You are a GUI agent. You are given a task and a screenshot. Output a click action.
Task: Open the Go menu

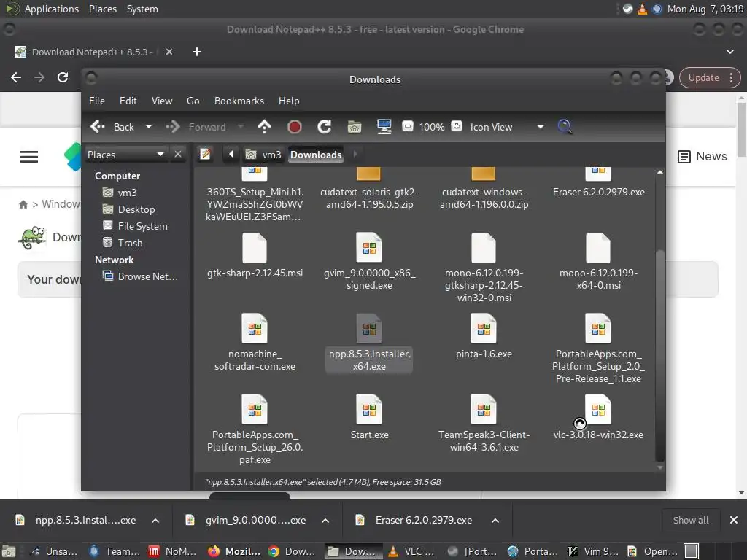coord(193,101)
